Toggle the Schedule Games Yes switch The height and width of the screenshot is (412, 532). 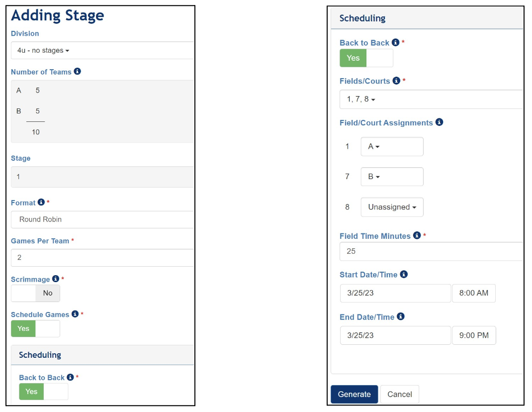coord(35,328)
